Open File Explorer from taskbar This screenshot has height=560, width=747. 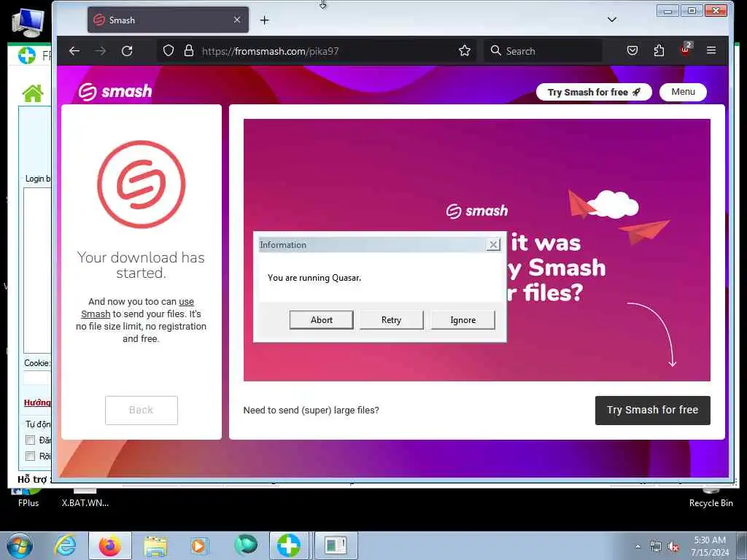(x=155, y=545)
